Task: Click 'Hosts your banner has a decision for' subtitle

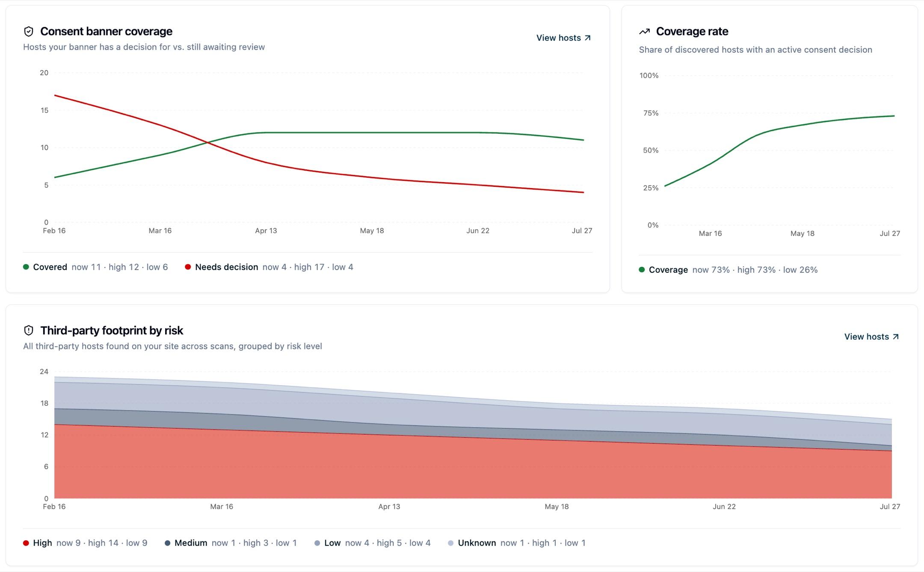Action: [x=144, y=47]
